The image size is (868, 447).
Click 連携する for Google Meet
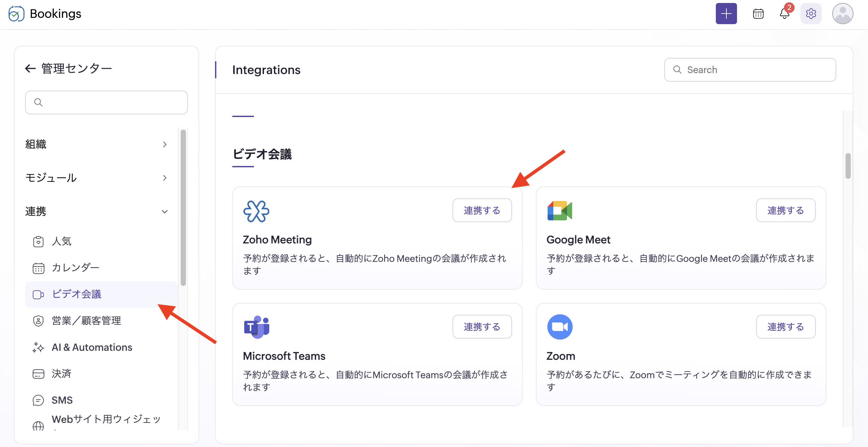[785, 210]
